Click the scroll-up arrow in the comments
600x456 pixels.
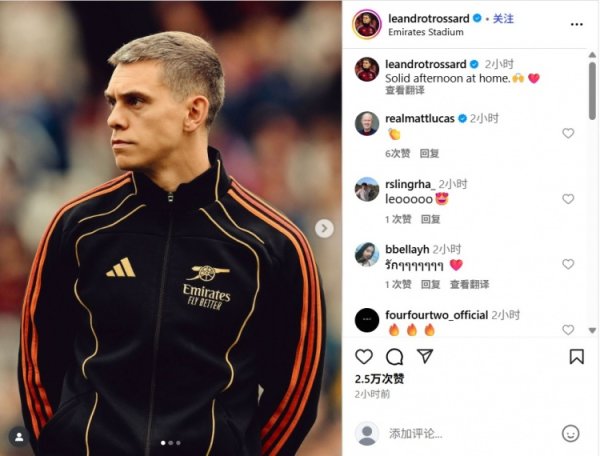pyautogui.click(x=592, y=55)
